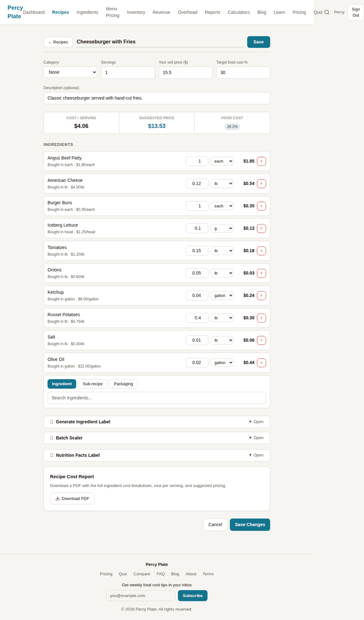Screen dimensions: 364x620
Task: Click the search magnifier icon in navbar
Action: [x=327, y=12]
